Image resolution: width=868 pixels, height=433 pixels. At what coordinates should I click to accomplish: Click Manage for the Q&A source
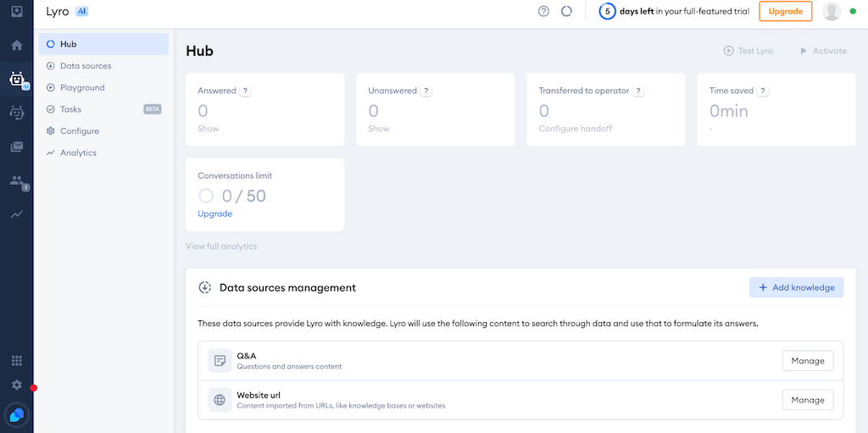pos(808,361)
